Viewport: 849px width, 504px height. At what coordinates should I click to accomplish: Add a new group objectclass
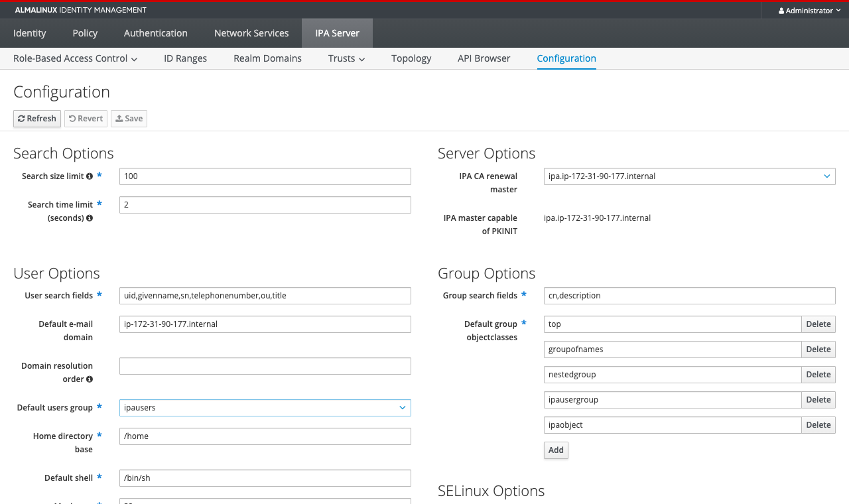pyautogui.click(x=556, y=450)
